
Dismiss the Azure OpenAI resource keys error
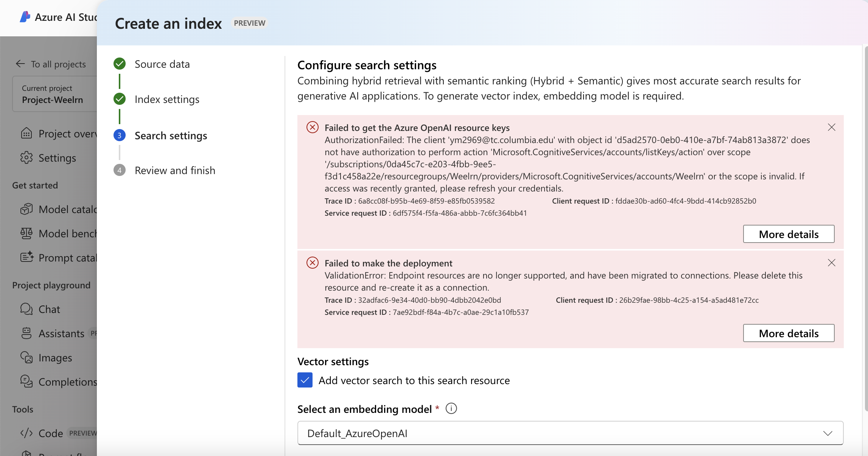click(x=831, y=127)
